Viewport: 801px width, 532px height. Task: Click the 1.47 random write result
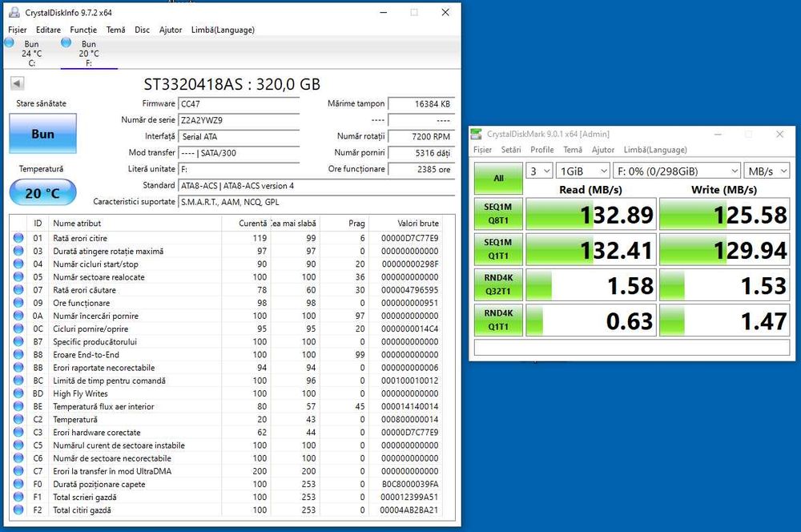point(724,320)
